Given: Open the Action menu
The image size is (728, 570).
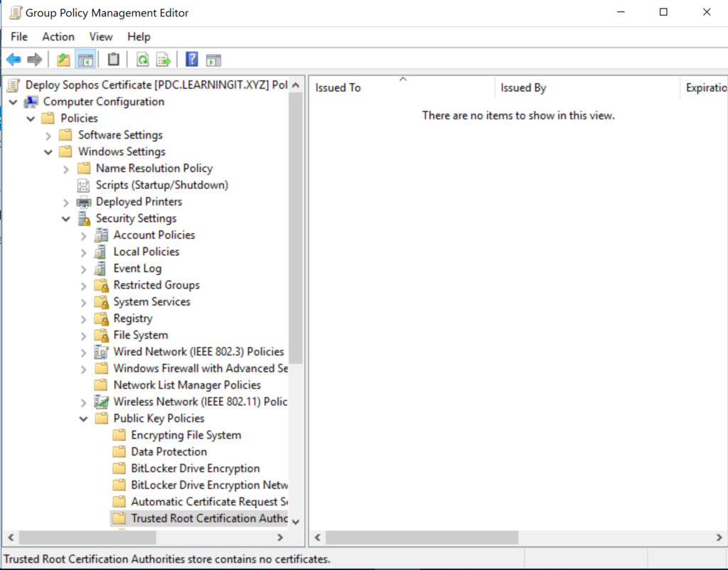Looking at the screenshot, I should coord(58,37).
